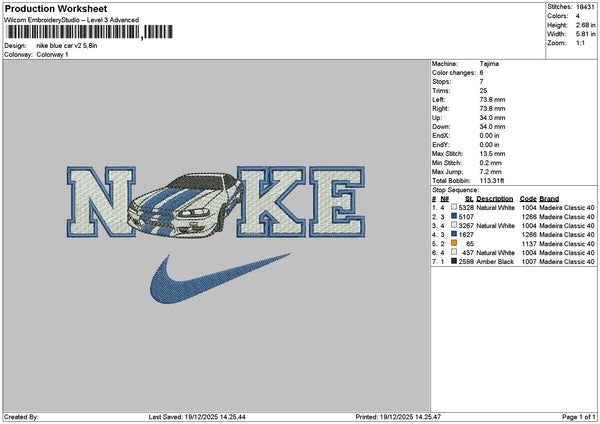This screenshot has height=424, width=600.
Task: Click 'Amber Black' description in stop row 7
Action: (495, 262)
